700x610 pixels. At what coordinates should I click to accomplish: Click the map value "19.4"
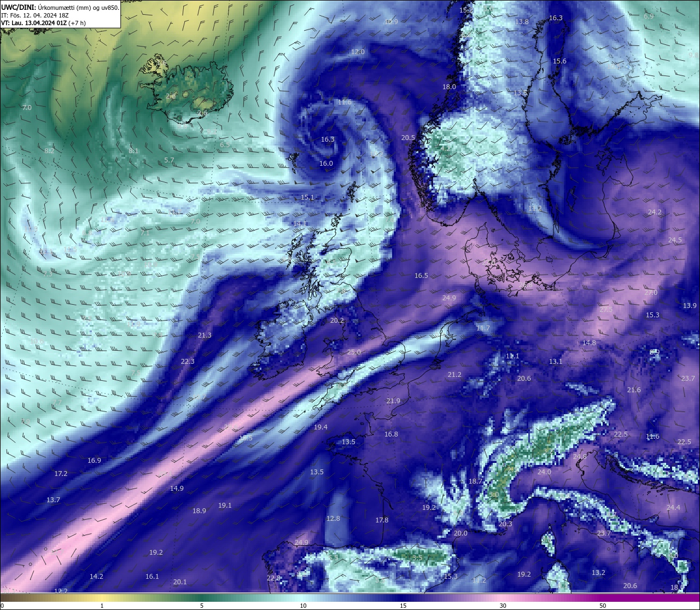click(320, 427)
